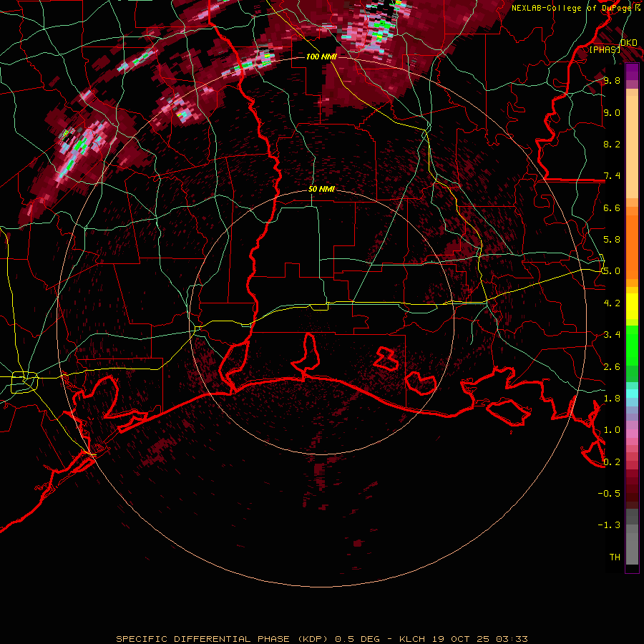Select the 8.2 scale value
Viewport: 644px width, 644px height.
tap(612, 144)
